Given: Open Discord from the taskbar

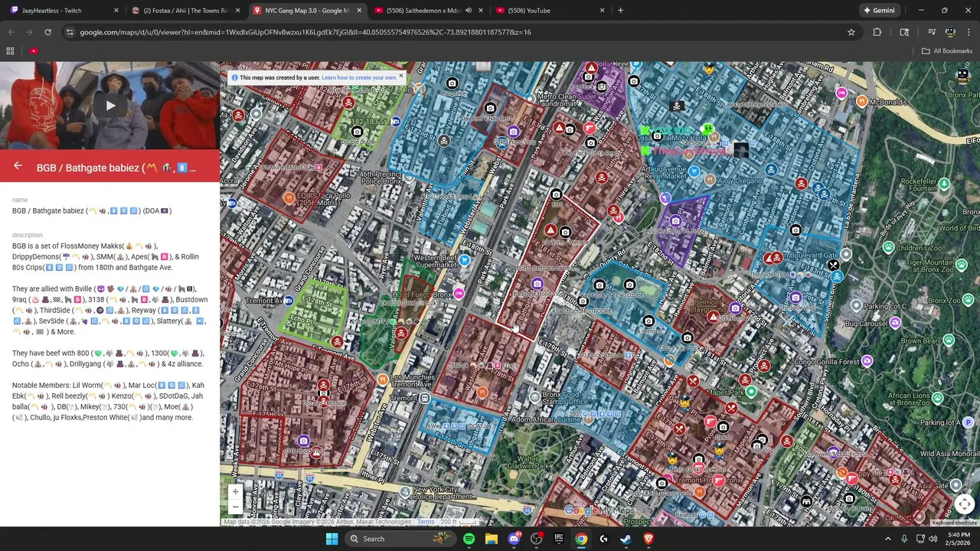Looking at the screenshot, I should click(x=514, y=539).
